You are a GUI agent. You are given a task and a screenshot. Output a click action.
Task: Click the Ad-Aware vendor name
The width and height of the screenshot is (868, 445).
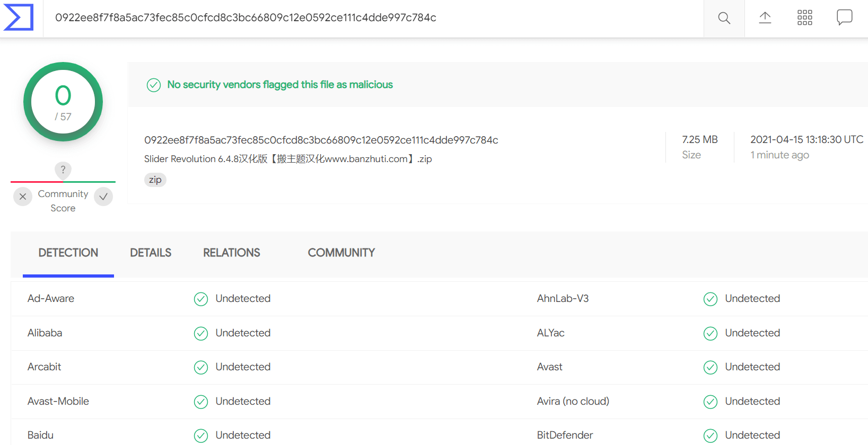51,298
